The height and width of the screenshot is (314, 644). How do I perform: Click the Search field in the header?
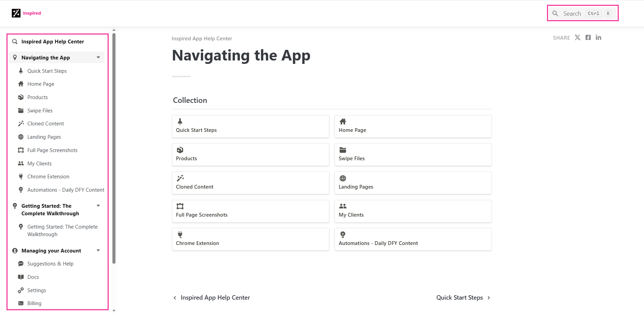(583, 13)
